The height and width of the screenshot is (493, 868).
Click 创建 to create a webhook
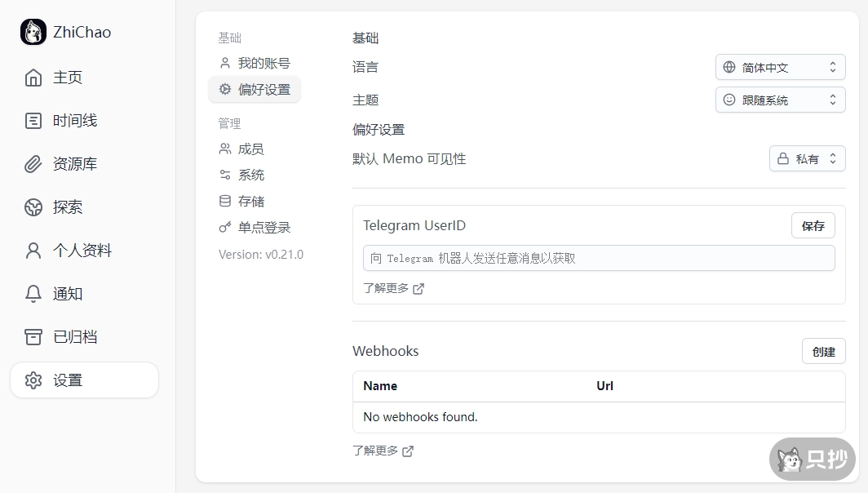pos(823,352)
